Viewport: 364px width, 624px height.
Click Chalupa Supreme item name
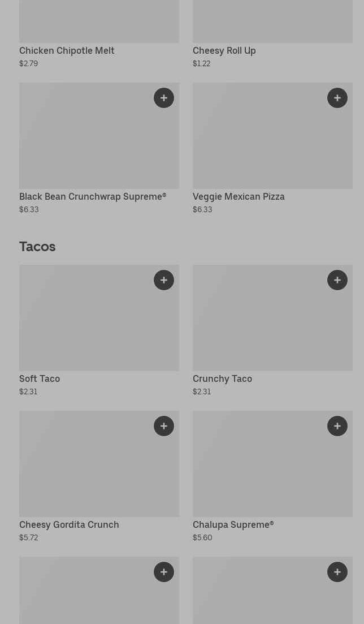pos(233,524)
